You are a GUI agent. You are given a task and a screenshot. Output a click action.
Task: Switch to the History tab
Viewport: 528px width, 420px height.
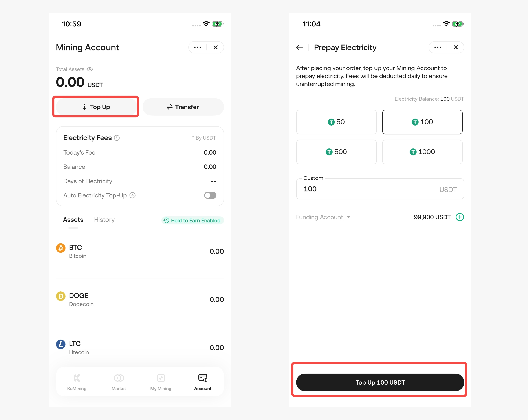pos(104,220)
